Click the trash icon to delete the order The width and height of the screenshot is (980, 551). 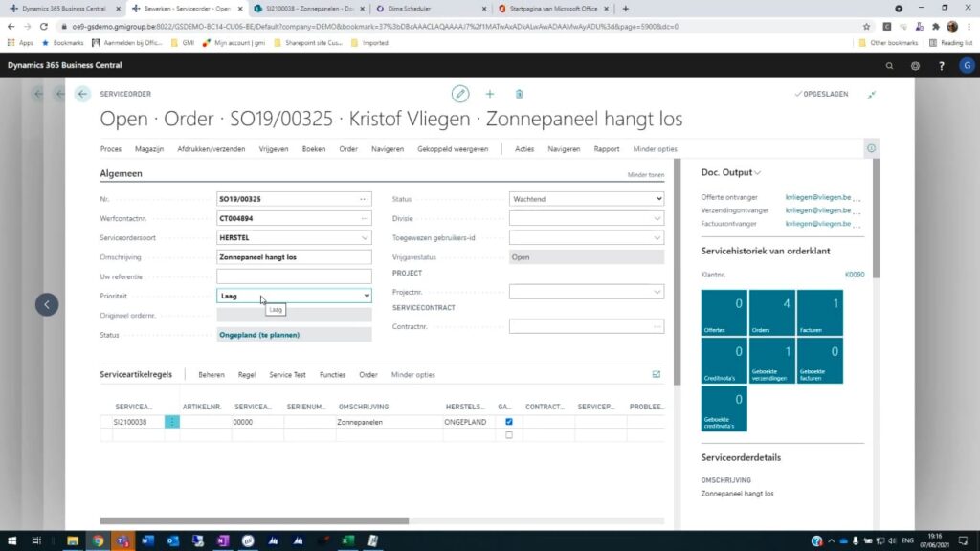pos(520,94)
